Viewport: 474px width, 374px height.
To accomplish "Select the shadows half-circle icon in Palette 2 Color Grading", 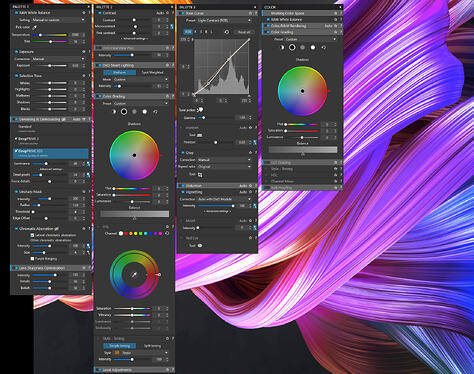I will 113,112.
